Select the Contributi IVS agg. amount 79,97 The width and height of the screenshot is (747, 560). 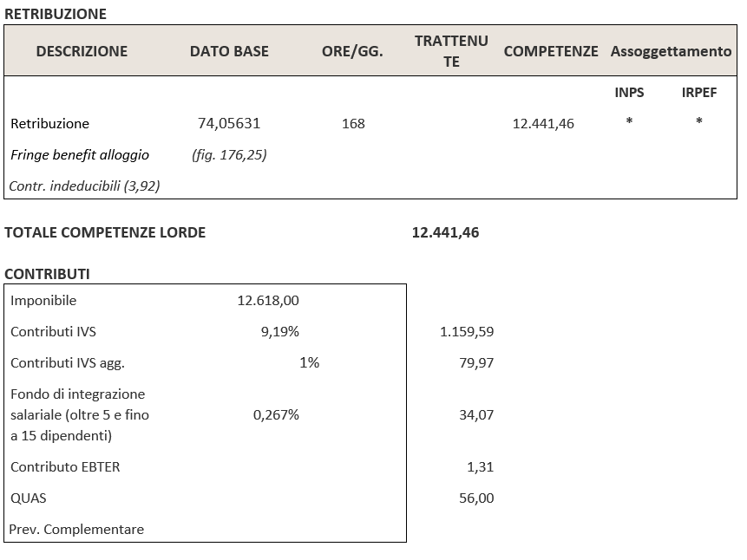pyautogui.click(x=476, y=362)
